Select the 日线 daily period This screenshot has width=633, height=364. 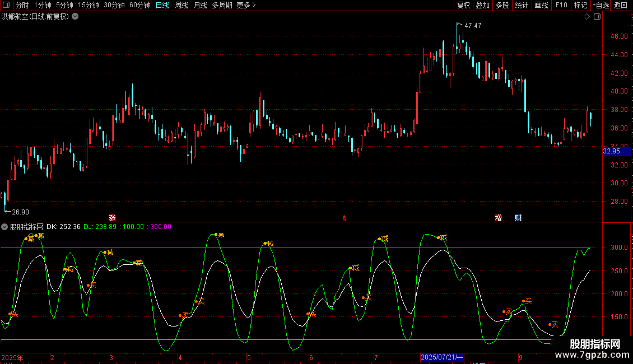click(x=162, y=6)
